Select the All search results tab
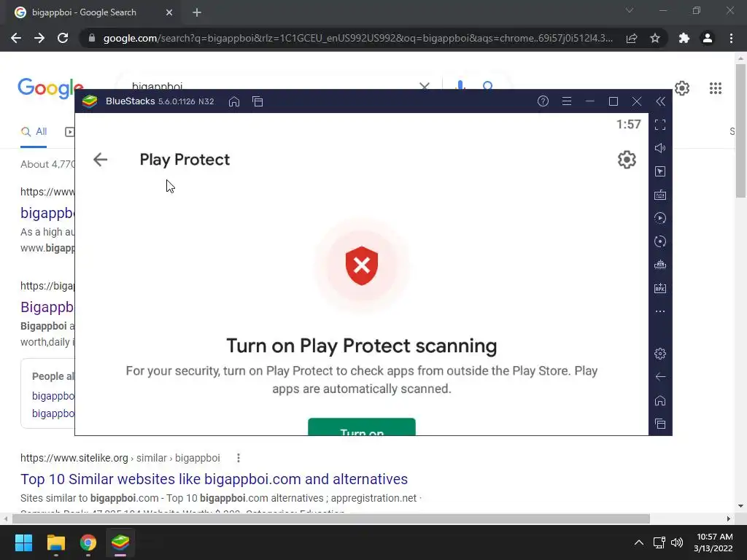Image resolution: width=747 pixels, height=560 pixels. [x=34, y=131]
